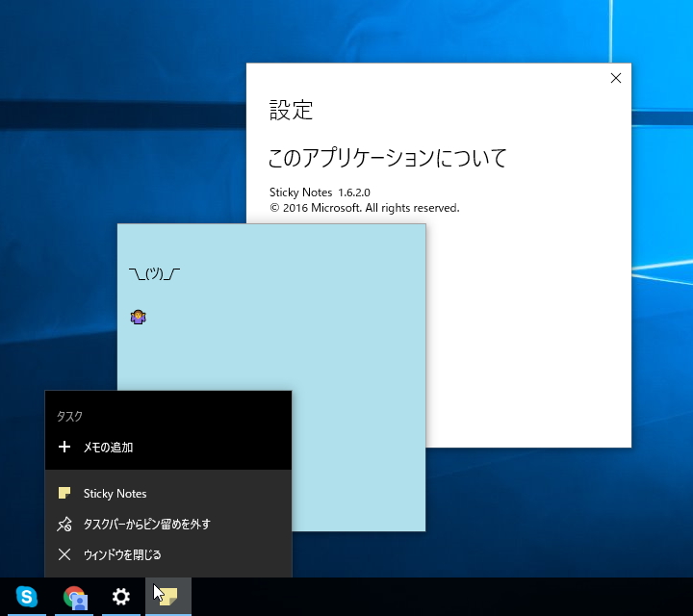The width and height of the screenshot is (693, 616).
Task: Click the shrugging person emoji in the note
Action: [x=139, y=318]
